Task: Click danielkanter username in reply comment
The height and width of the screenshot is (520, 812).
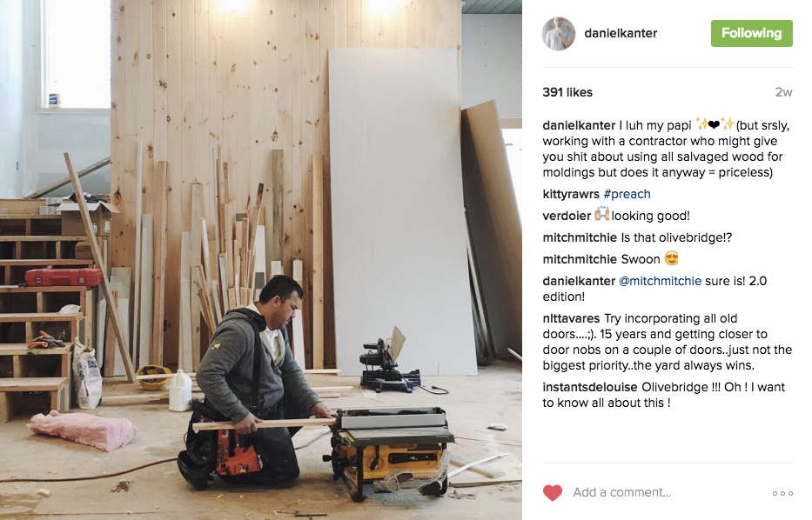Action: (x=579, y=281)
